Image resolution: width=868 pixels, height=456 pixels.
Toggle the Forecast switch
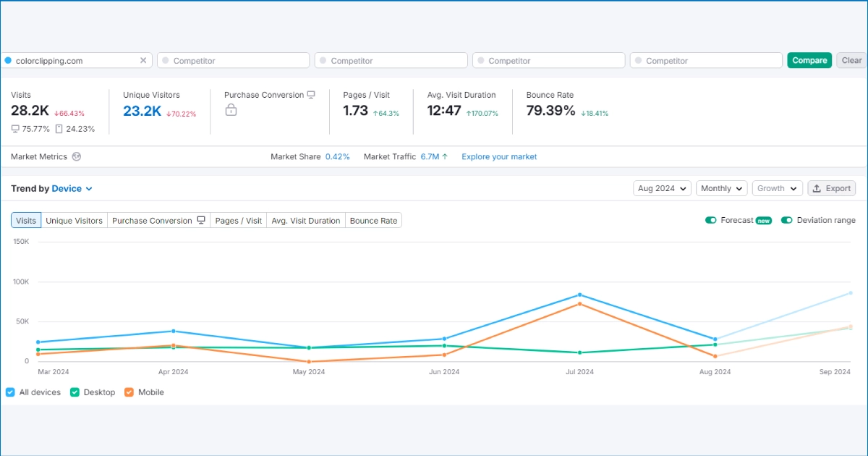pos(711,220)
